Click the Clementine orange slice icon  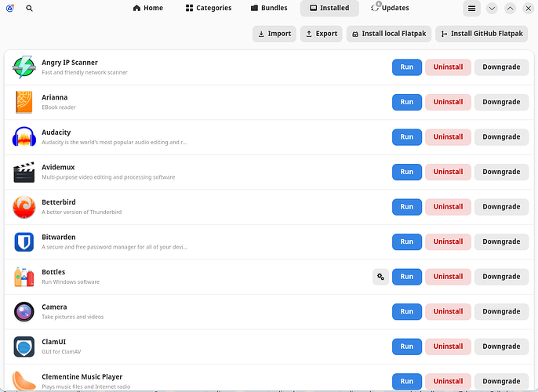[24, 381]
